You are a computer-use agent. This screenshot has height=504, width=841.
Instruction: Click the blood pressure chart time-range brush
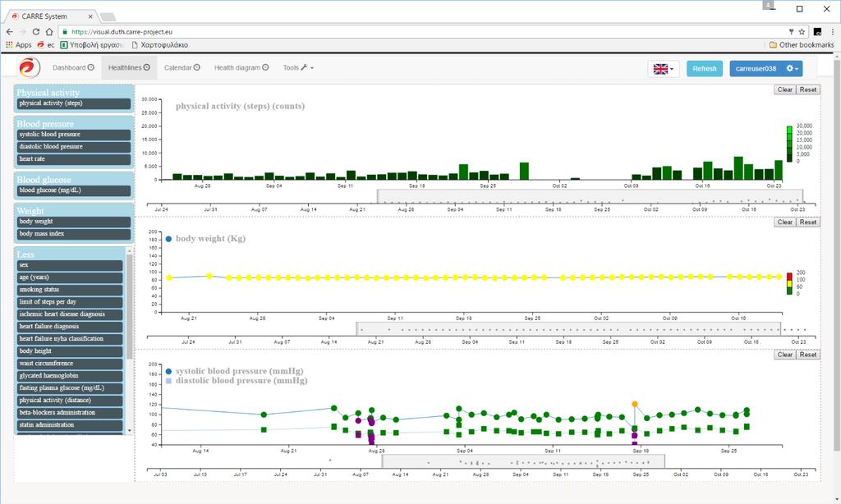coord(523,461)
